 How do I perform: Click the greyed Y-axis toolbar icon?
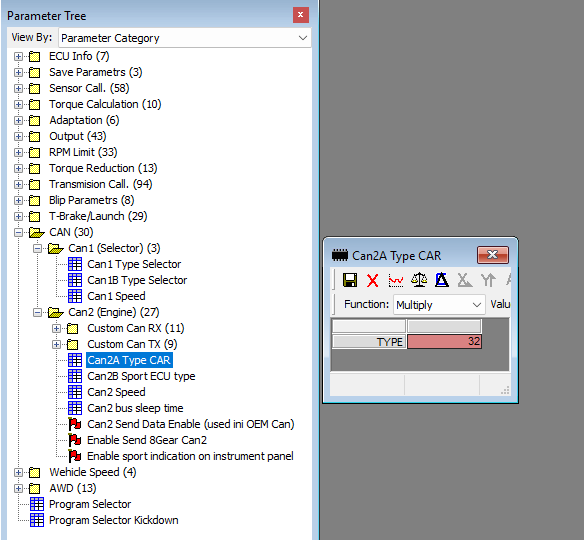[488, 280]
